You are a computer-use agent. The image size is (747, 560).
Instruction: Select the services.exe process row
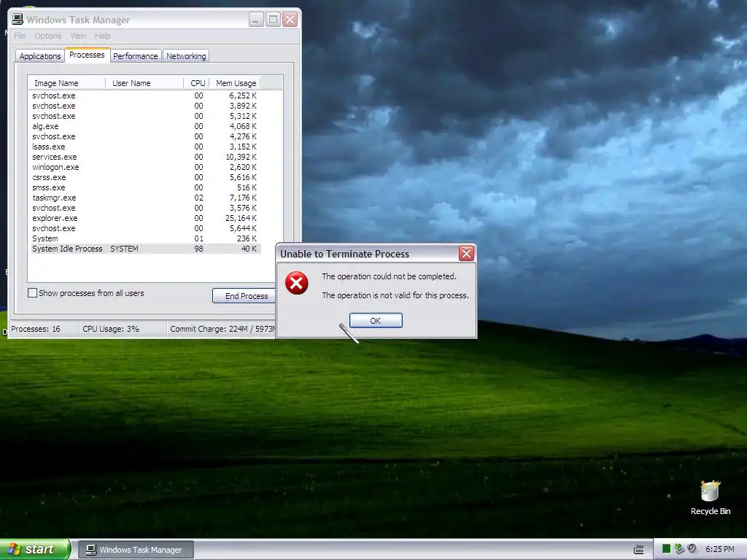145,157
